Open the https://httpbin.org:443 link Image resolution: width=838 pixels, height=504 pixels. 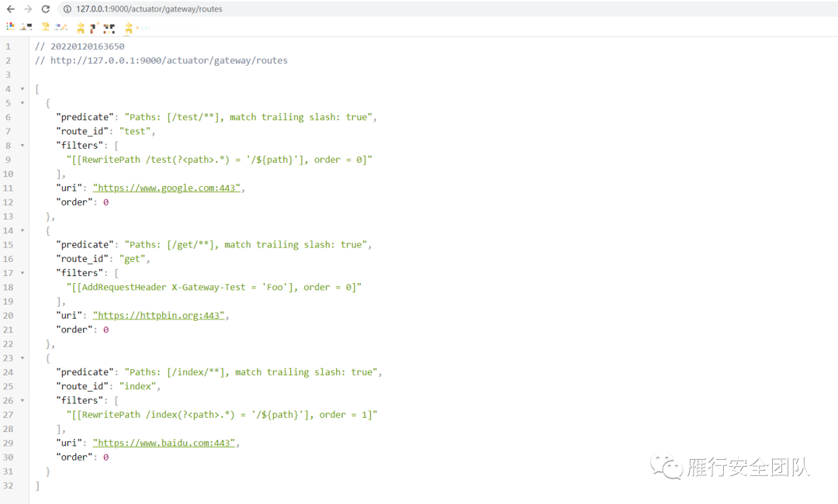(158, 316)
